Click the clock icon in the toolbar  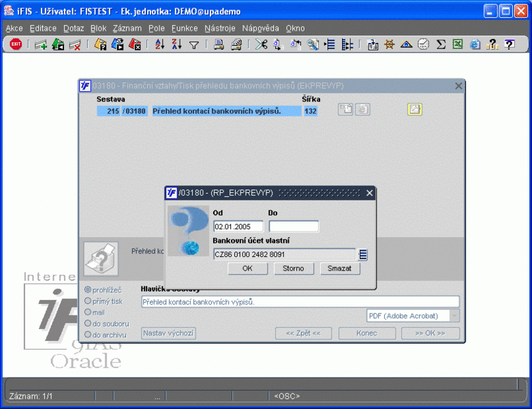(424, 44)
